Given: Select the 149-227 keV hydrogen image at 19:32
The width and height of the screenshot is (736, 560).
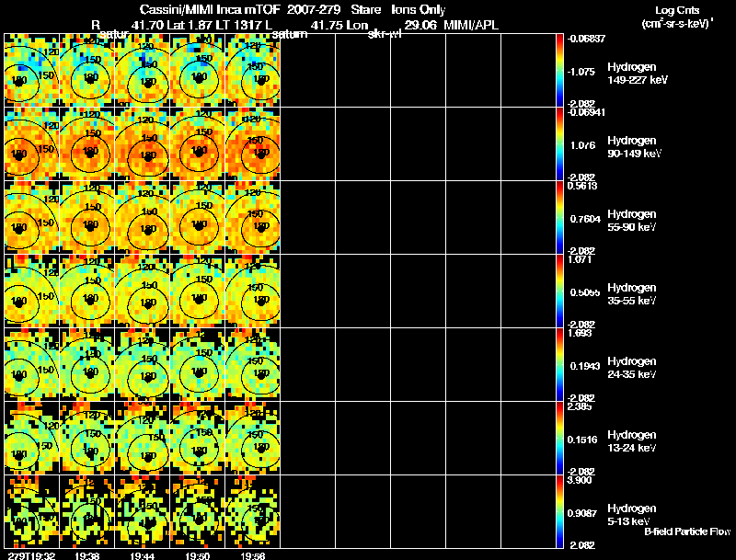Looking at the screenshot, I should [32, 71].
